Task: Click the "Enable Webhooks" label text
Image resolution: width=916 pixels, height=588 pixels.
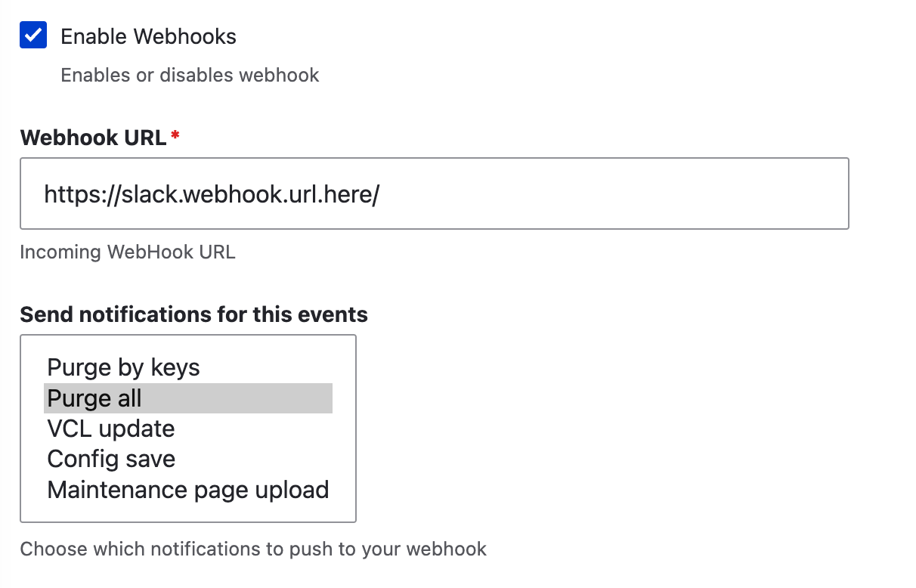Action: click(x=148, y=36)
